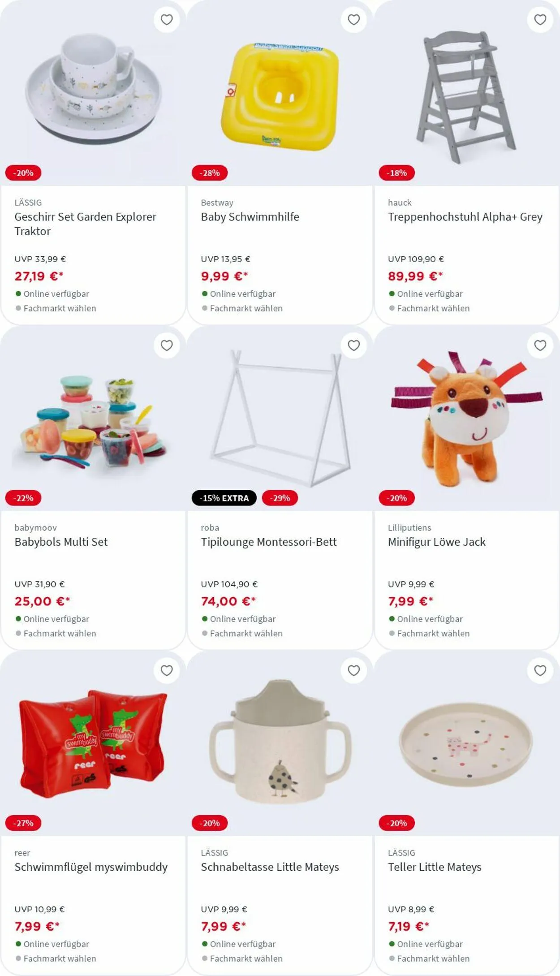Select Fachmarkt wählen for Tipilounge Montessori-Bett
This screenshot has height=976, width=560.
tap(246, 633)
